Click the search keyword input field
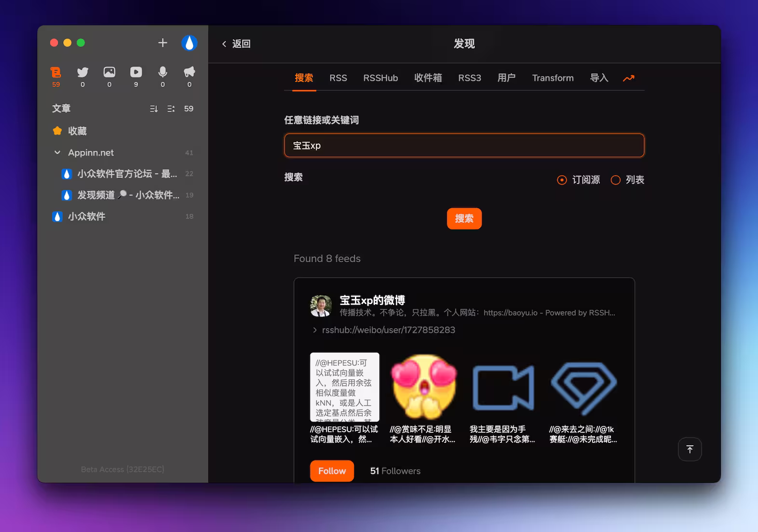Screen dimensions: 758x532 pos(464,146)
